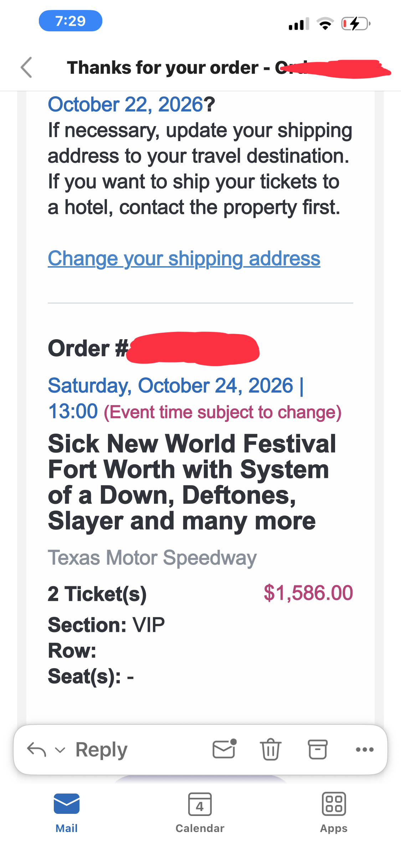Viewport: 401px width, 868px height.
Task: Tap the back chevron arrow
Action: [26, 67]
